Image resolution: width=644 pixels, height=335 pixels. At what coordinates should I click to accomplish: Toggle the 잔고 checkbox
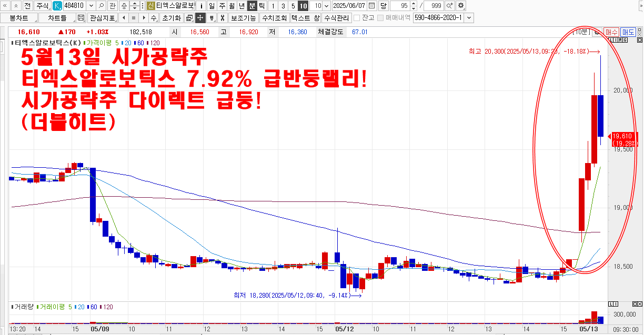(x=357, y=18)
